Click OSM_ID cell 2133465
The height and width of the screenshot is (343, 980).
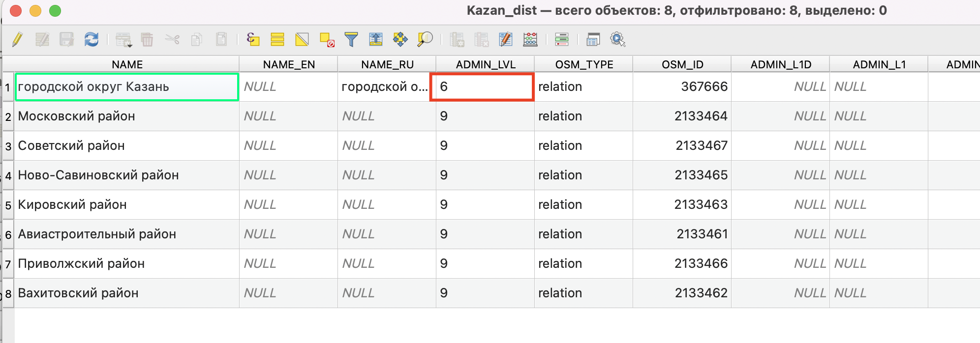[x=682, y=175]
